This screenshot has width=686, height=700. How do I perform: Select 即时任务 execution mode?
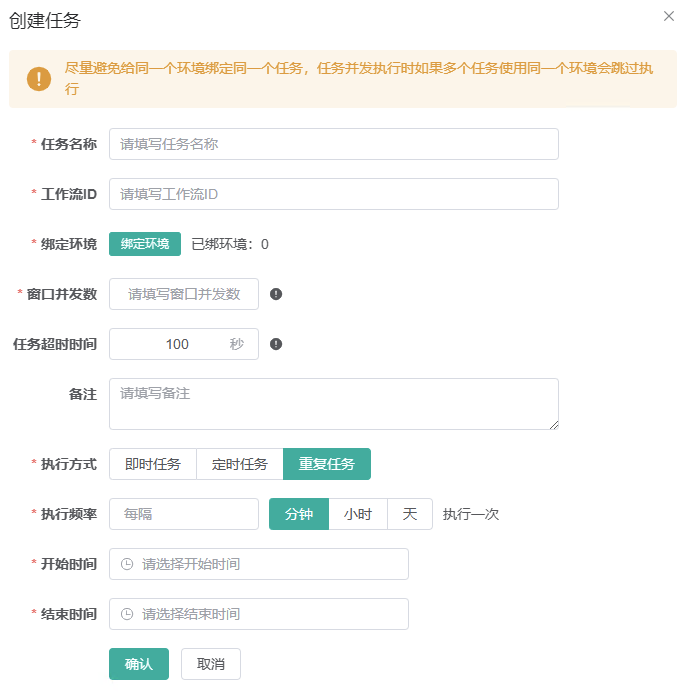coord(153,464)
